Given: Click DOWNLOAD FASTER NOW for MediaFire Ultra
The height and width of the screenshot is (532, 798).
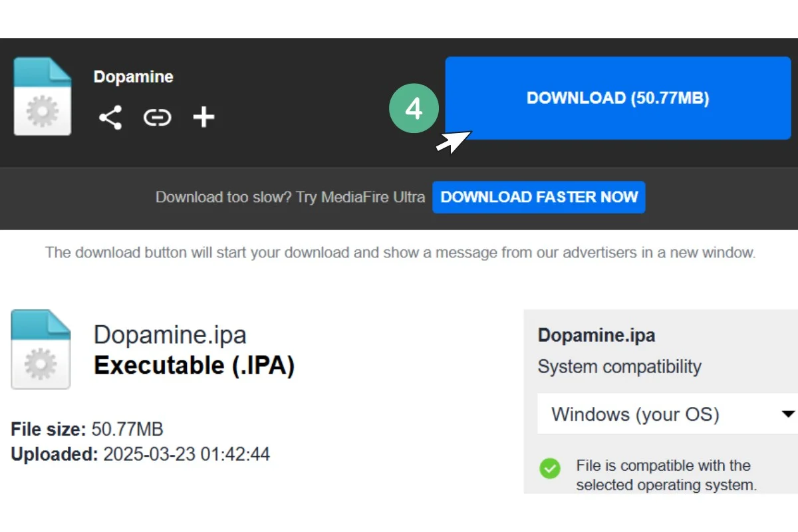Looking at the screenshot, I should pyautogui.click(x=539, y=197).
